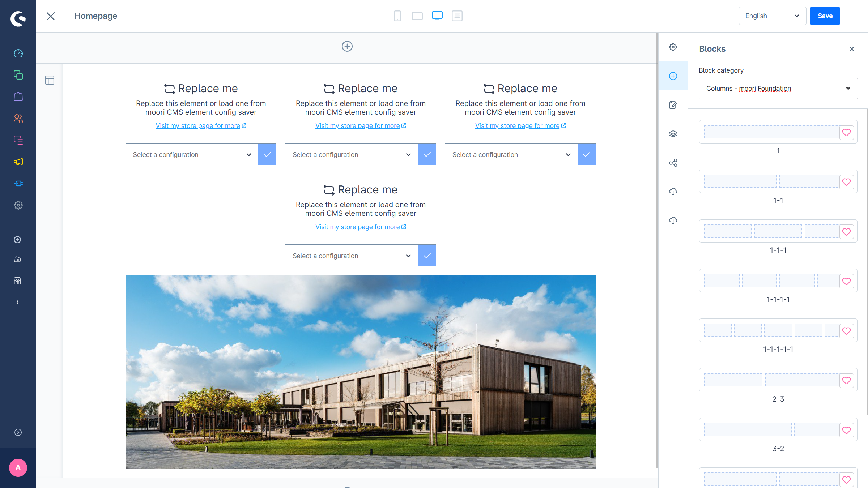Viewport: 868px width, 488px height.
Task: Select the 1-1-1-1 column block thumbnail
Action: tap(771, 281)
